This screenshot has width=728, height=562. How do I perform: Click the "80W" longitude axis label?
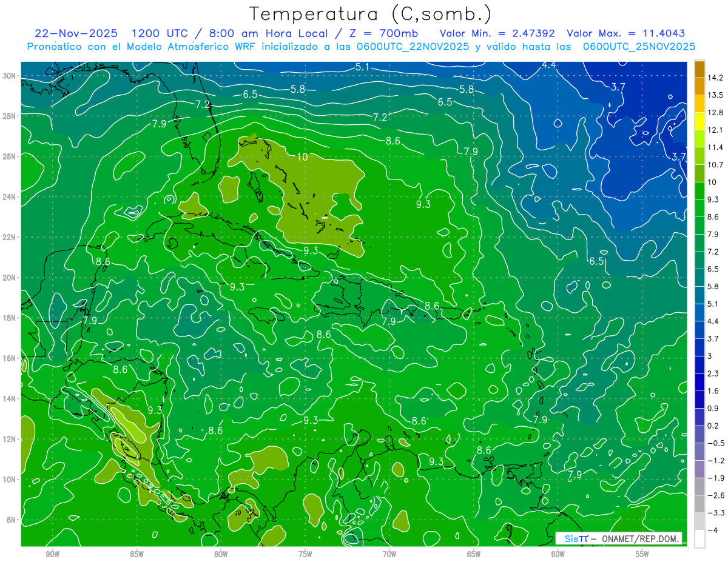[221, 554]
